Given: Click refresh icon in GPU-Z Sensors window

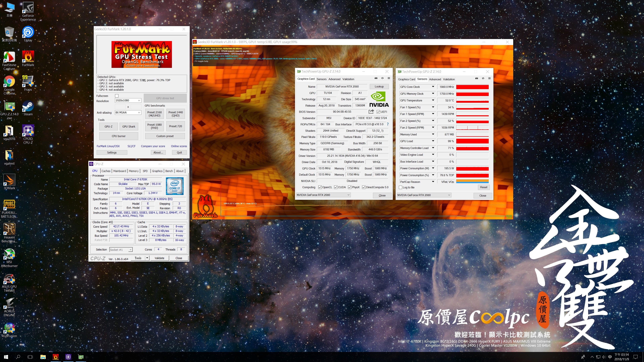Looking at the screenshot, I should point(483,78).
